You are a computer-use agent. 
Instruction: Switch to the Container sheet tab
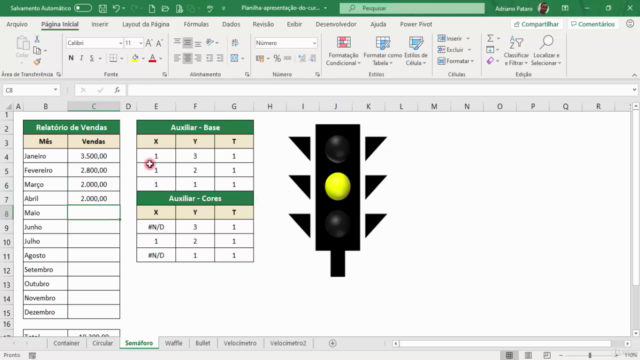pos(67,343)
